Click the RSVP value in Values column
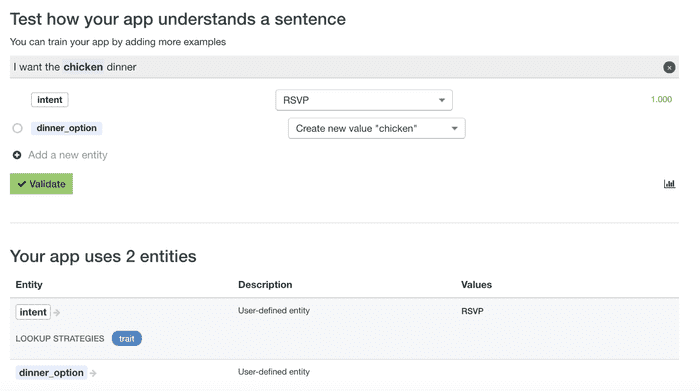This screenshot has height=391, width=700. point(472,311)
